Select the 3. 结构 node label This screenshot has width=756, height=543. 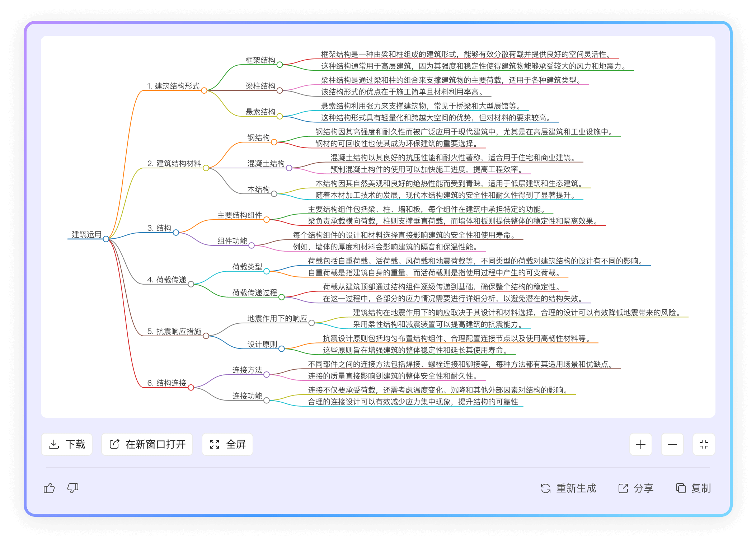coord(159,228)
